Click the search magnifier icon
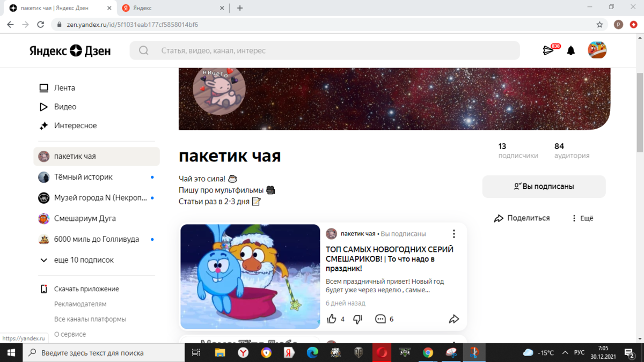Screen dimensions: 644x362 coord(143,50)
